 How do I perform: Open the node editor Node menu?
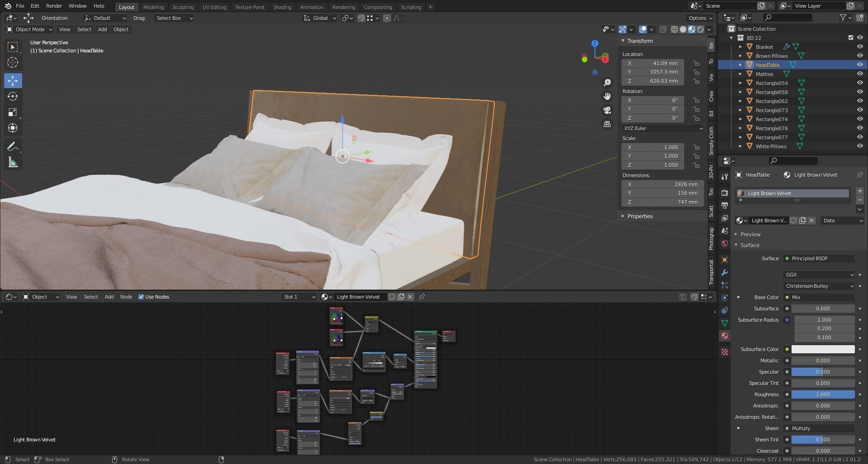coord(126,297)
